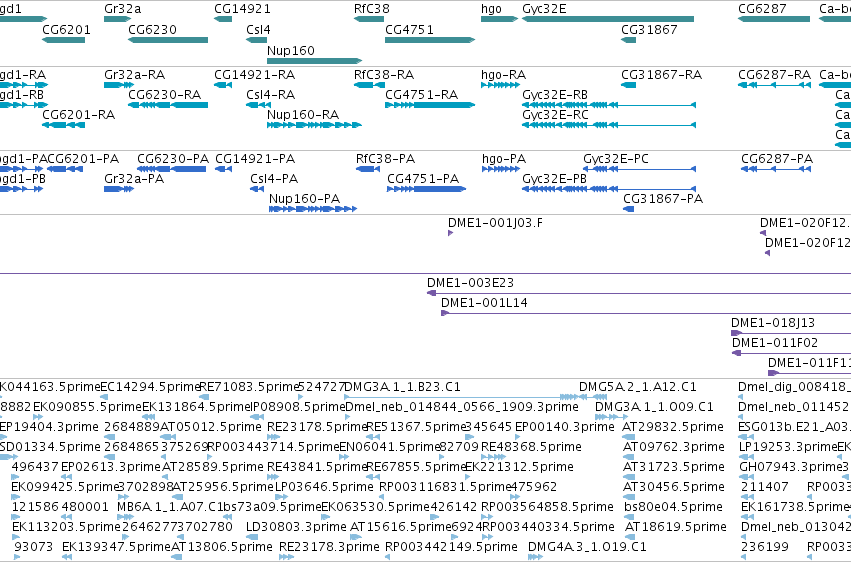Screen dimensions: 851x562
Task: Open the DME1-001L14 clone label
Action: 484,302
